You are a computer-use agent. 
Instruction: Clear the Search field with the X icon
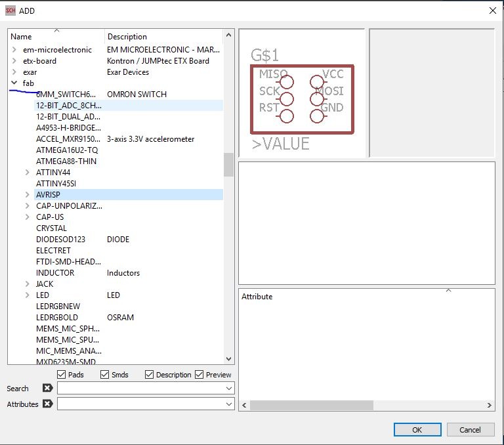pos(47,388)
